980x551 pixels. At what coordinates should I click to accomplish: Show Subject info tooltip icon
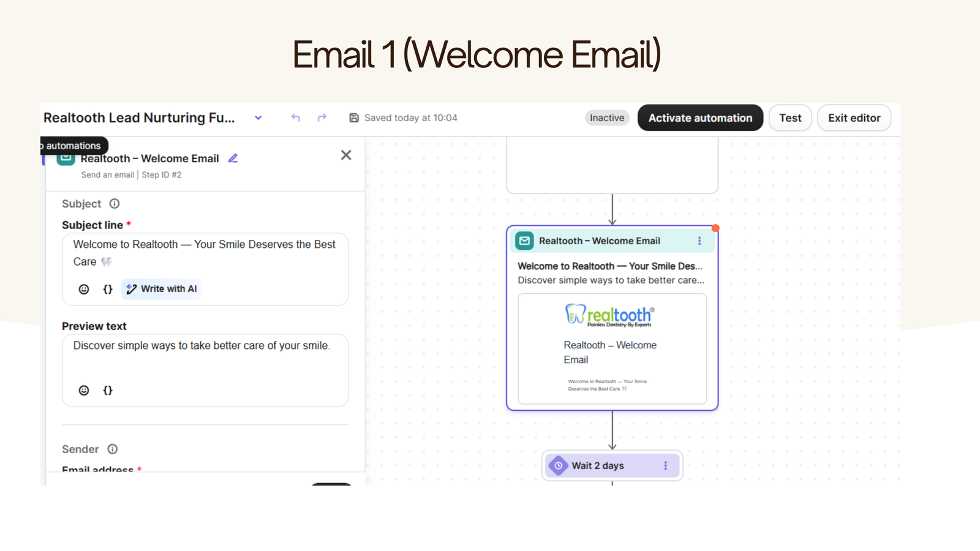pyautogui.click(x=115, y=204)
